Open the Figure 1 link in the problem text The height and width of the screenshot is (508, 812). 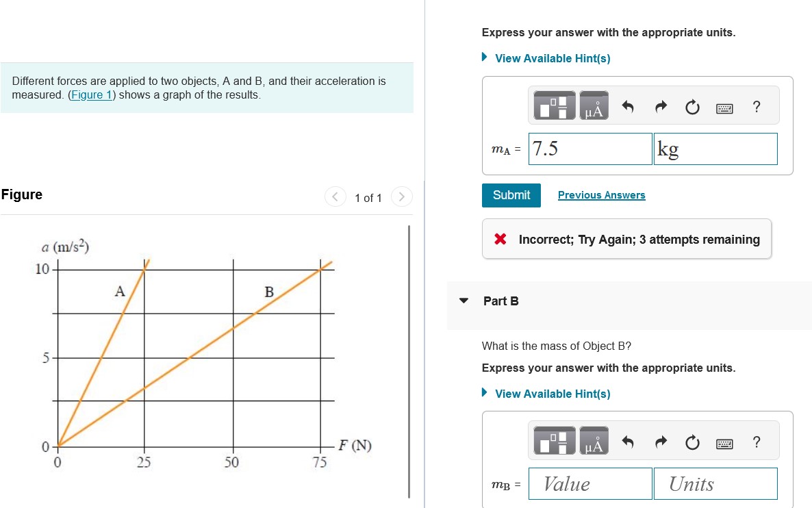[x=91, y=94]
